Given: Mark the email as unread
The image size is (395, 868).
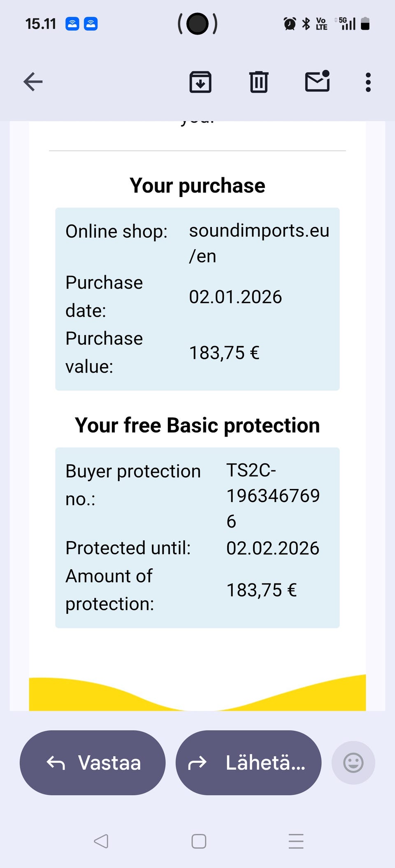Looking at the screenshot, I should click(317, 81).
